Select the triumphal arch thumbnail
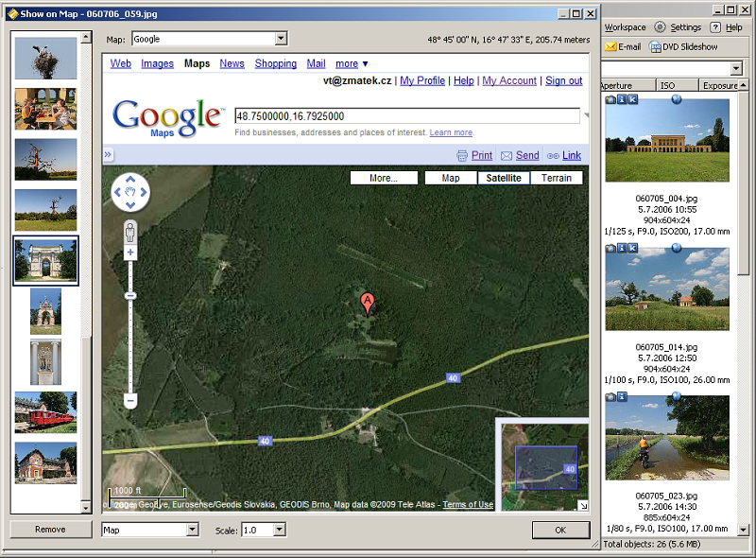 click(45, 261)
